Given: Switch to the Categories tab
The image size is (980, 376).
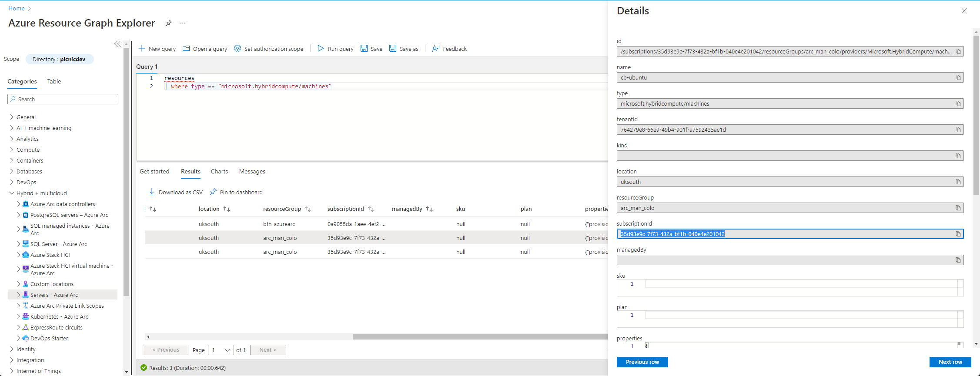Looking at the screenshot, I should pos(22,81).
